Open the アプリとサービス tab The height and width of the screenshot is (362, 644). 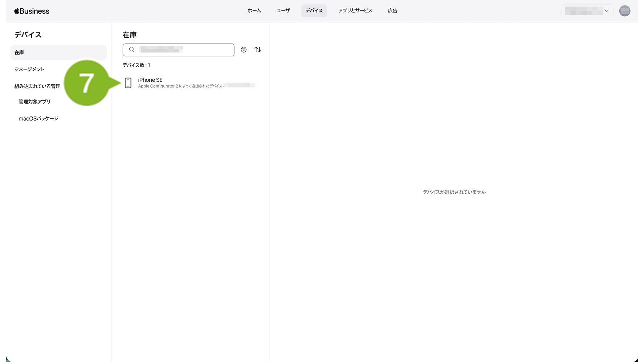point(355,11)
